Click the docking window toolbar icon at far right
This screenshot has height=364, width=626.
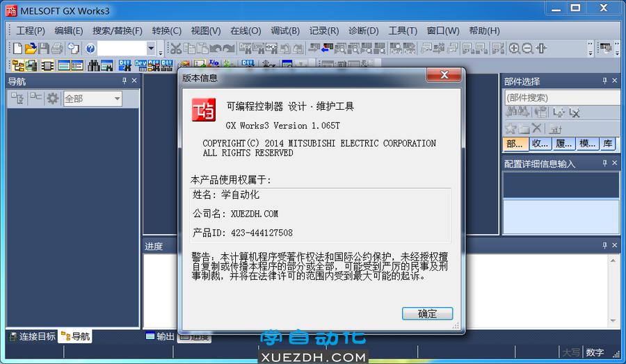point(605,49)
